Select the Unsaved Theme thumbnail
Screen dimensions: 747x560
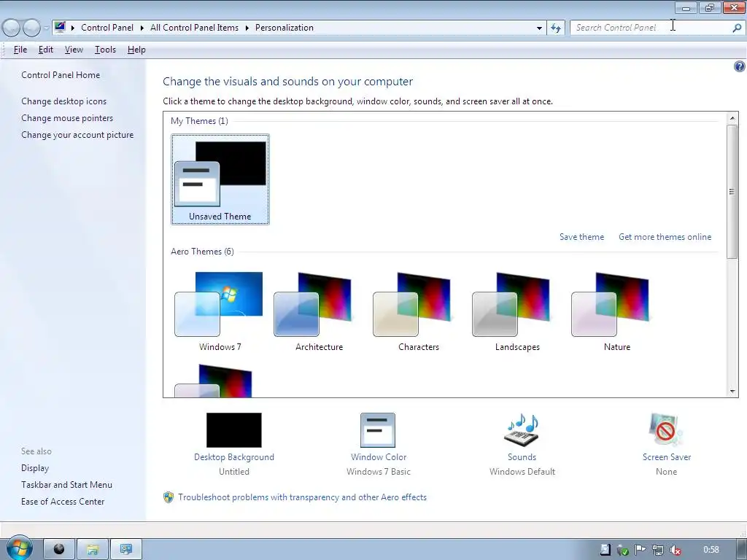pos(220,179)
